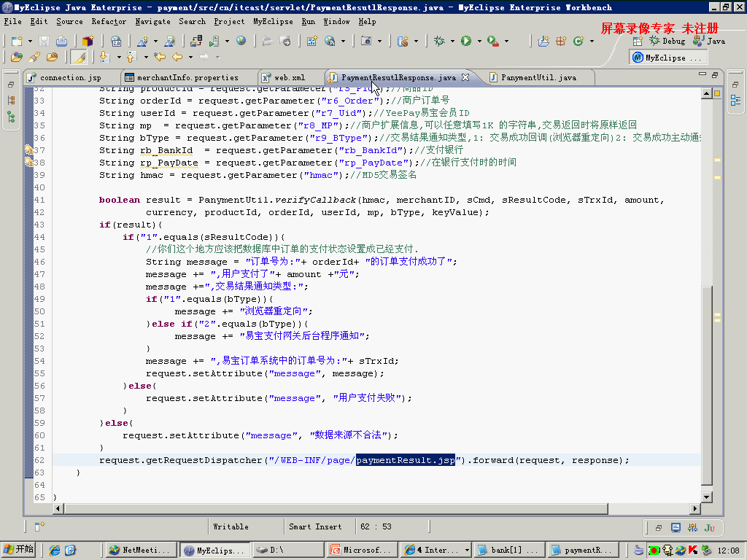Click the Next Annotation down-arrow icon
Screen dimensions: 747x560
click(x=104, y=57)
